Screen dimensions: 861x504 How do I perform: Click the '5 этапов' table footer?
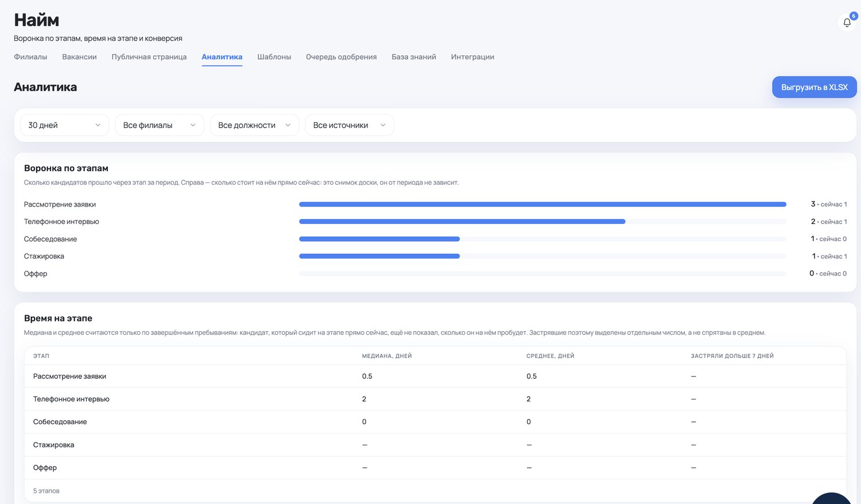[46, 491]
